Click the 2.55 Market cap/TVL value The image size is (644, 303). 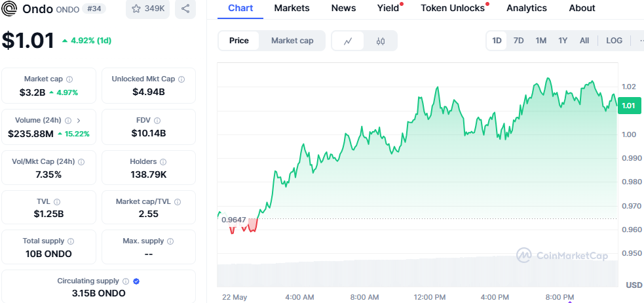coord(149,214)
